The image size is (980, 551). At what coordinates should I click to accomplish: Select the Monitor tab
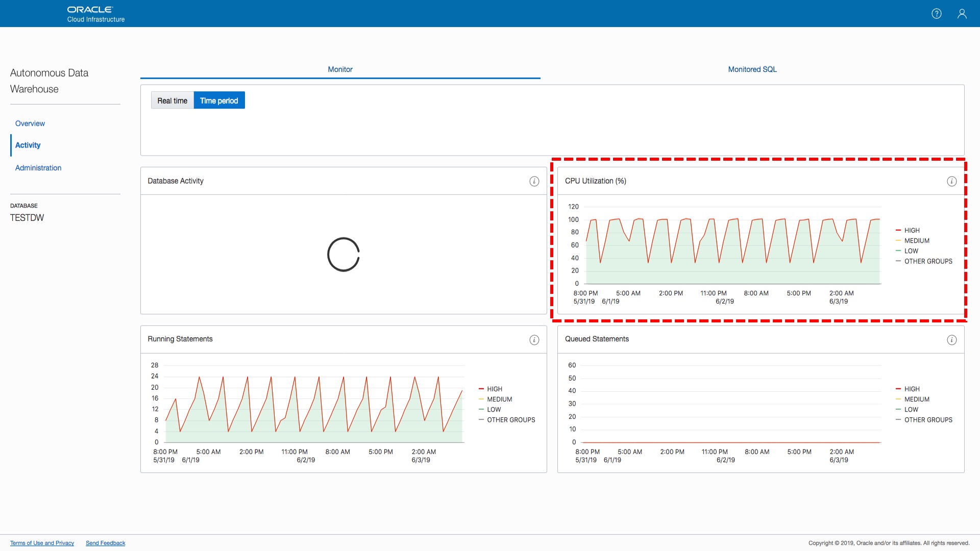point(340,69)
